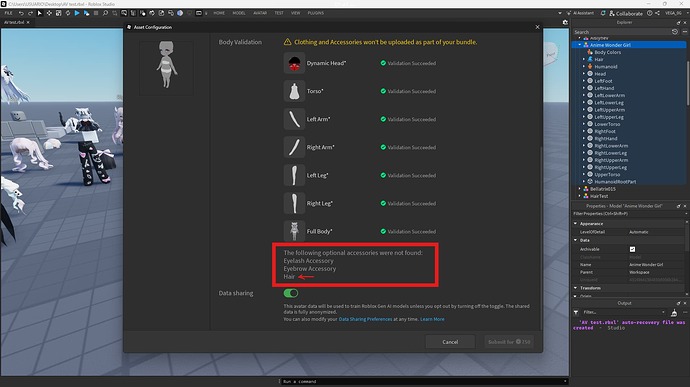
Task: Expand the Bellatrix015 model
Action: pyautogui.click(x=580, y=189)
